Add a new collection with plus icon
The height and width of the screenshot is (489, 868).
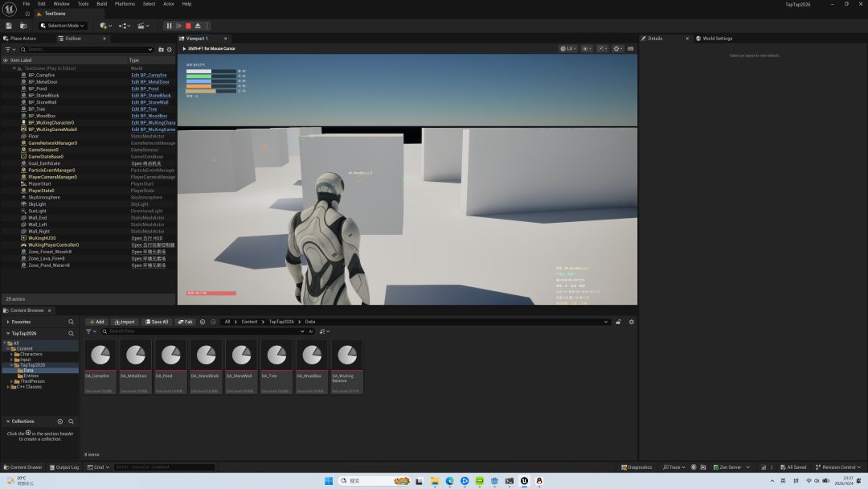[60, 421]
